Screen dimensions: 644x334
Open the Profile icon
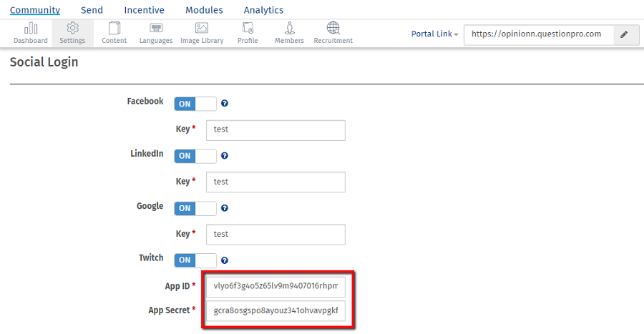tap(248, 28)
